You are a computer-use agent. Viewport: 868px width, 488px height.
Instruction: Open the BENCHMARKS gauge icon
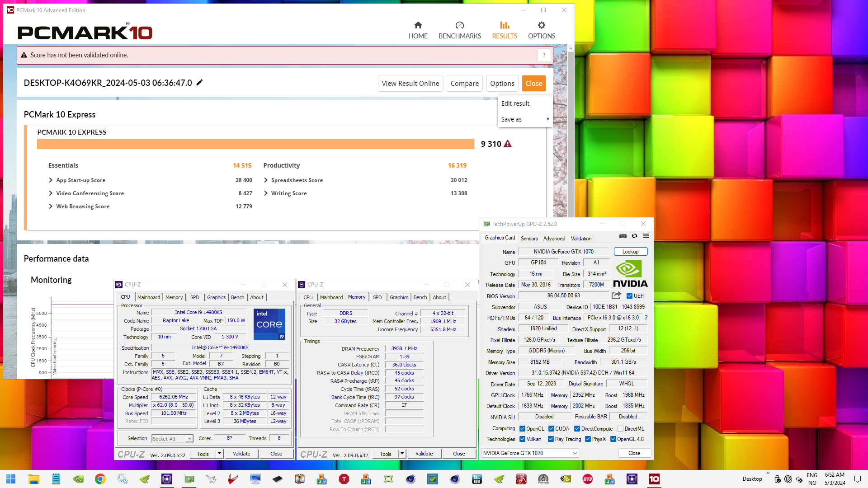[x=460, y=25]
